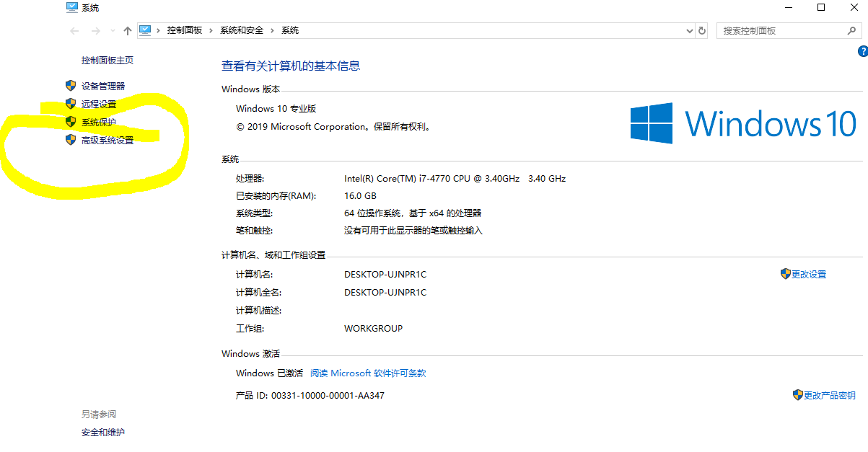Click shield icon beside 远程设置
868x452 pixels.
71,104
